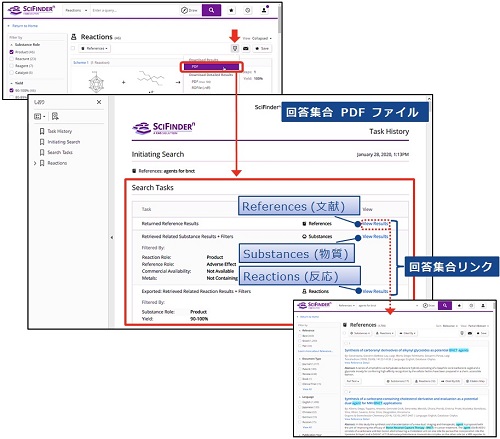Open the user account icon in the References window
This screenshot has height=439, width=500.
pyautogui.click(x=483, y=305)
